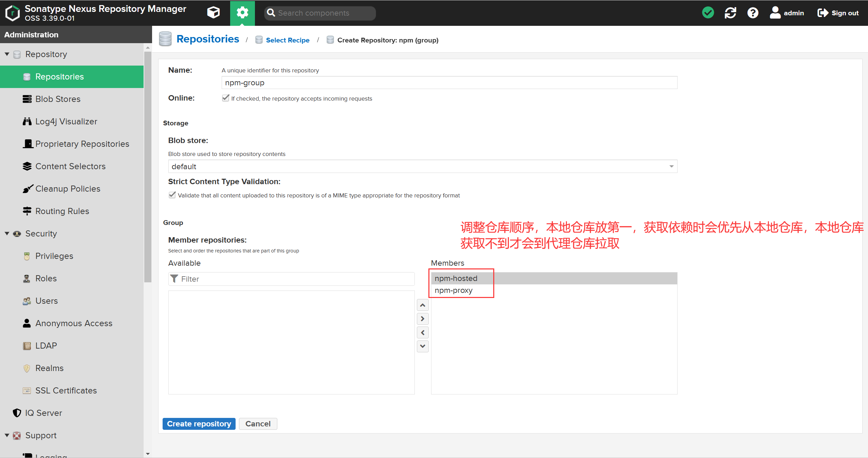Viewport: 868px width, 458px height.
Task: Click the Select Recipe breadcrumb link
Action: 288,40
